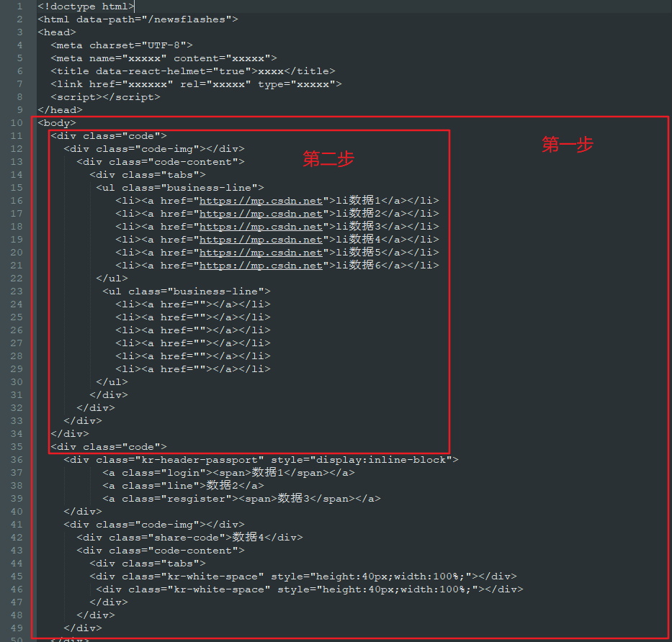This screenshot has width=672, height=642.
Task: Select the html data-path="/newsflashes" tag
Action: 138,19
